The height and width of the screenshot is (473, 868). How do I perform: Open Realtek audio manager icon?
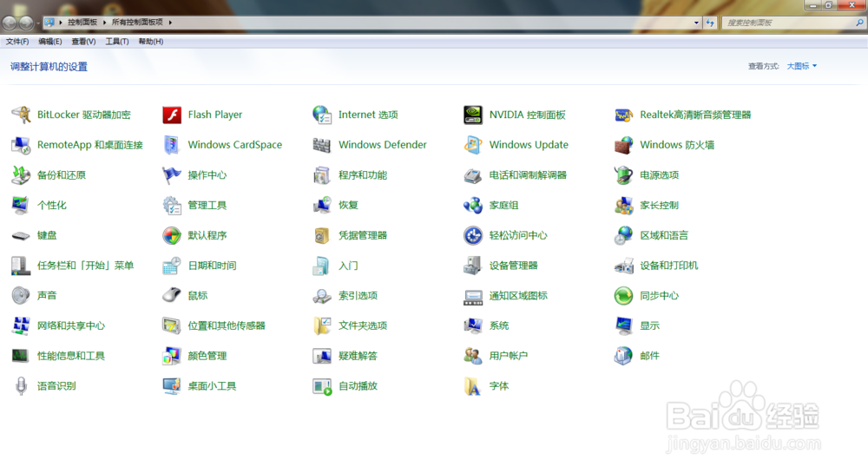click(623, 115)
